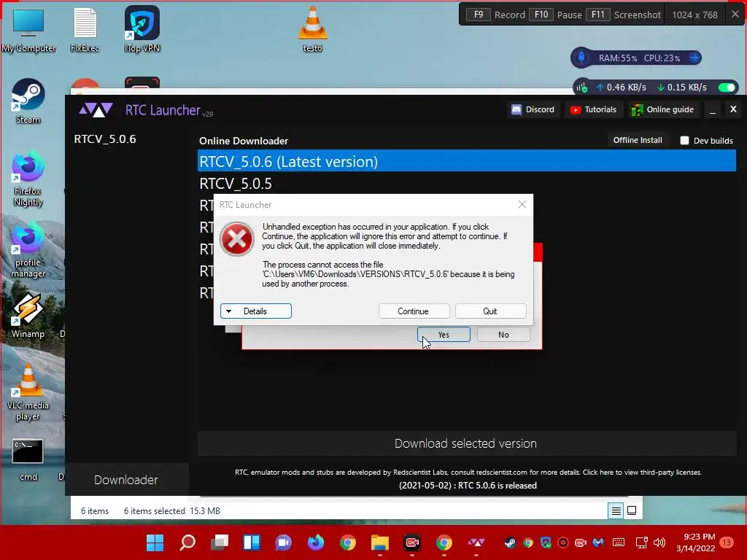The width and height of the screenshot is (747, 560).
Task: Minimize the RTC Launcher window
Action: [713, 110]
